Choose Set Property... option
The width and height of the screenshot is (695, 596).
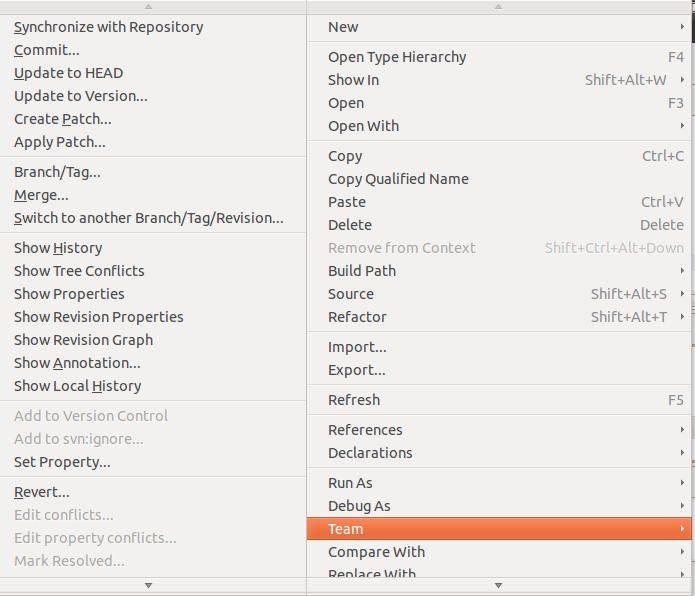[62, 462]
